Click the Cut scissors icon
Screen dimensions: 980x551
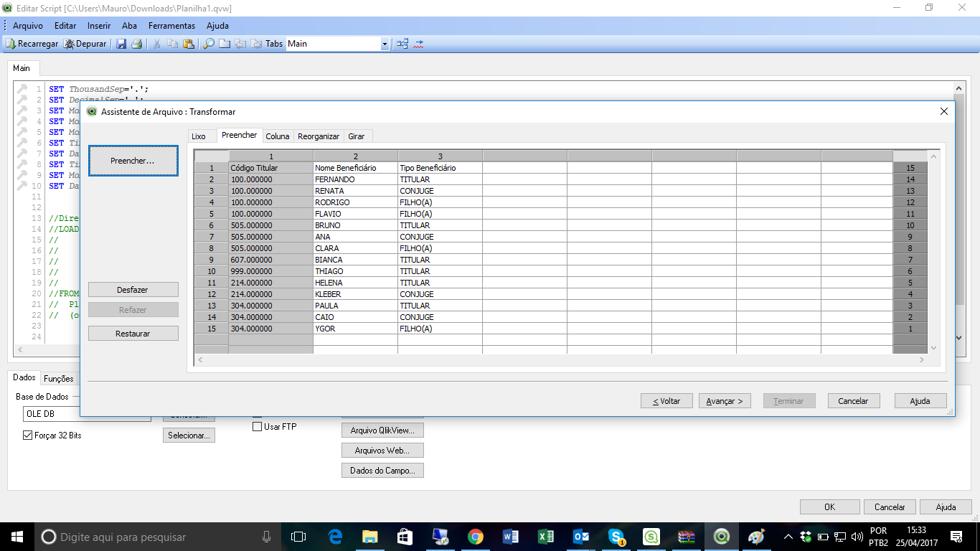coord(157,44)
